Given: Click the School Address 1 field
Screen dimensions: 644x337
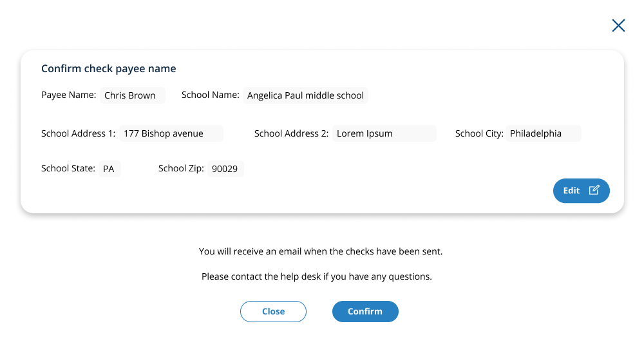Looking at the screenshot, I should click(x=171, y=134).
